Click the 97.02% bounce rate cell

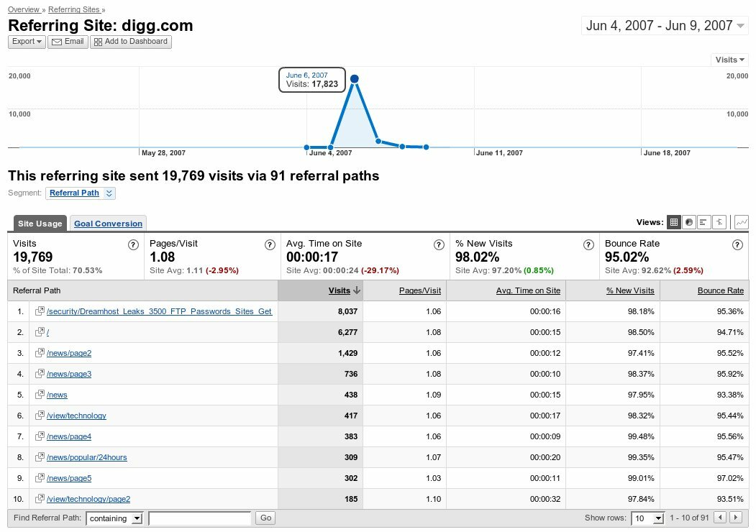click(704, 478)
